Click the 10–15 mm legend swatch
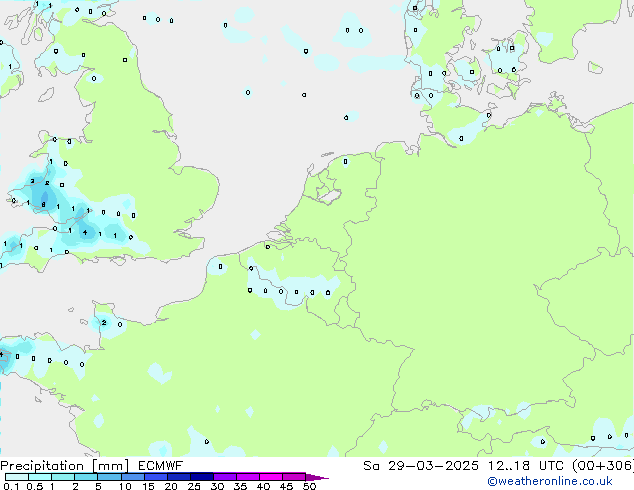The image size is (634, 490). point(133,477)
